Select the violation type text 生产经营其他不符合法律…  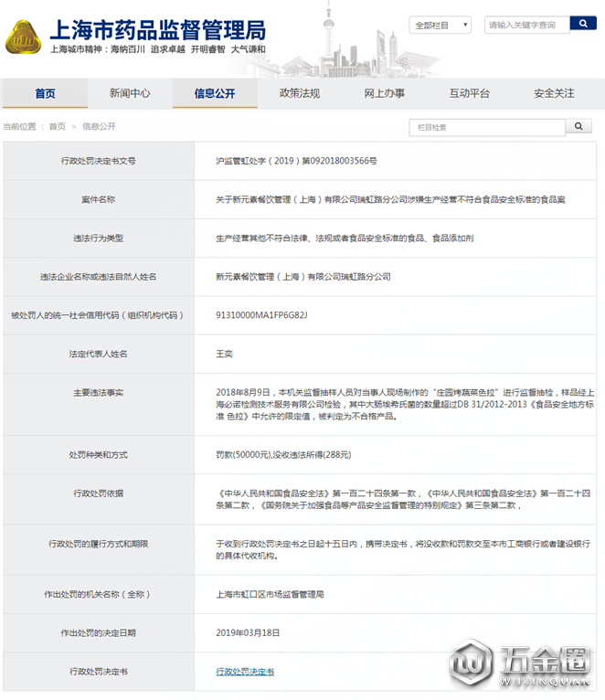coord(345,239)
